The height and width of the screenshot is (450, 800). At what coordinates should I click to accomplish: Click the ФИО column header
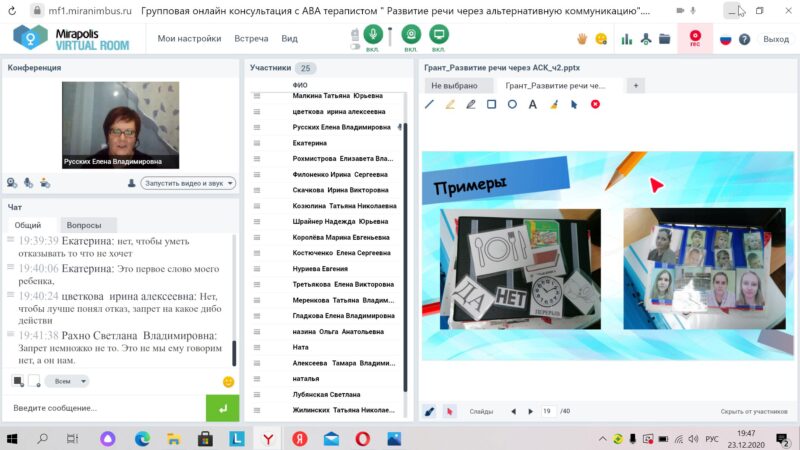point(300,85)
